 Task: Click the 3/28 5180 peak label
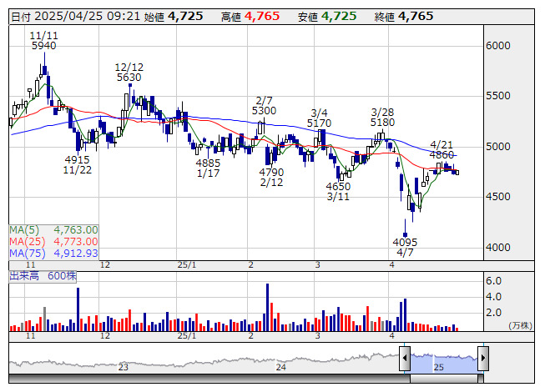pos(382,118)
